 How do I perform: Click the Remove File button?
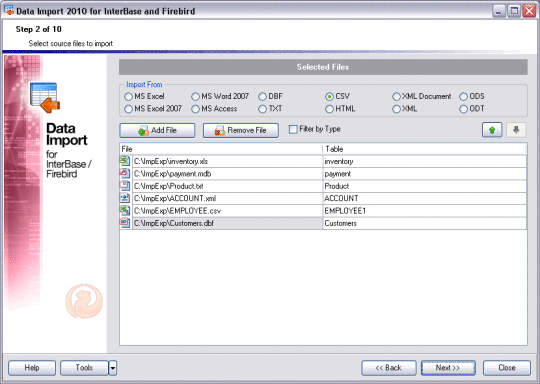point(241,131)
